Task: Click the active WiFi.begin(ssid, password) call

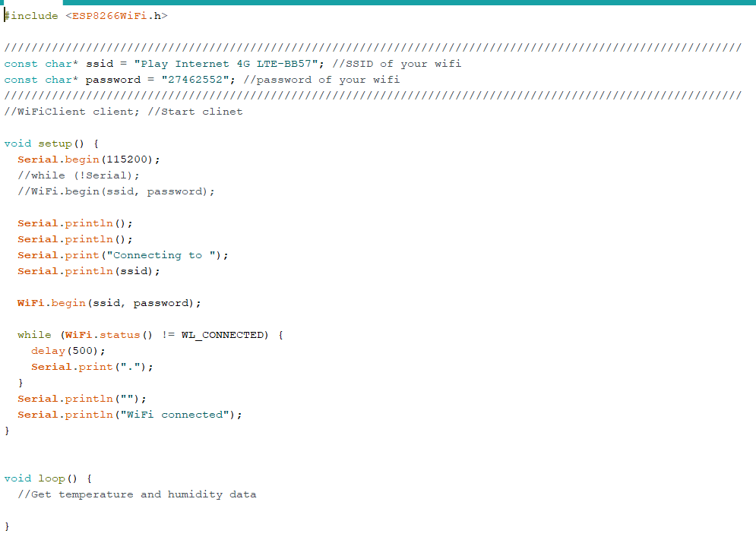Action: pyautogui.click(x=109, y=303)
